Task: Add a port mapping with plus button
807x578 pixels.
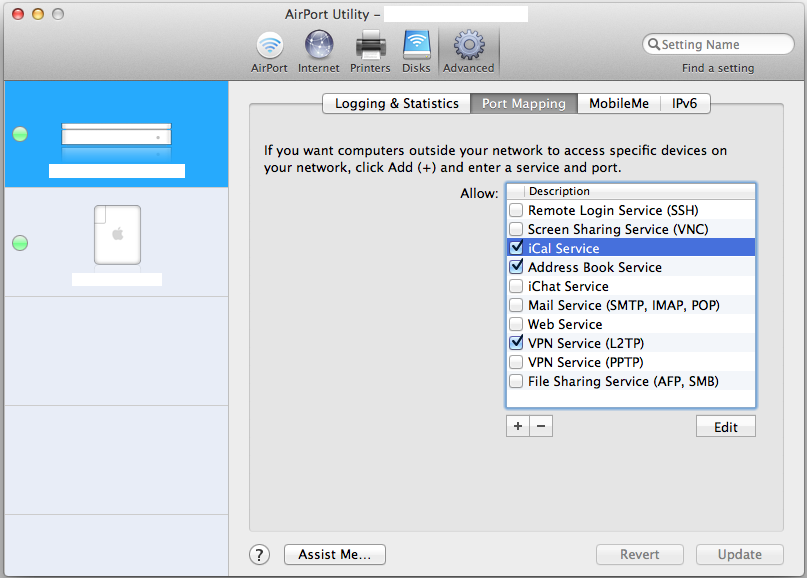Action: pyautogui.click(x=518, y=426)
